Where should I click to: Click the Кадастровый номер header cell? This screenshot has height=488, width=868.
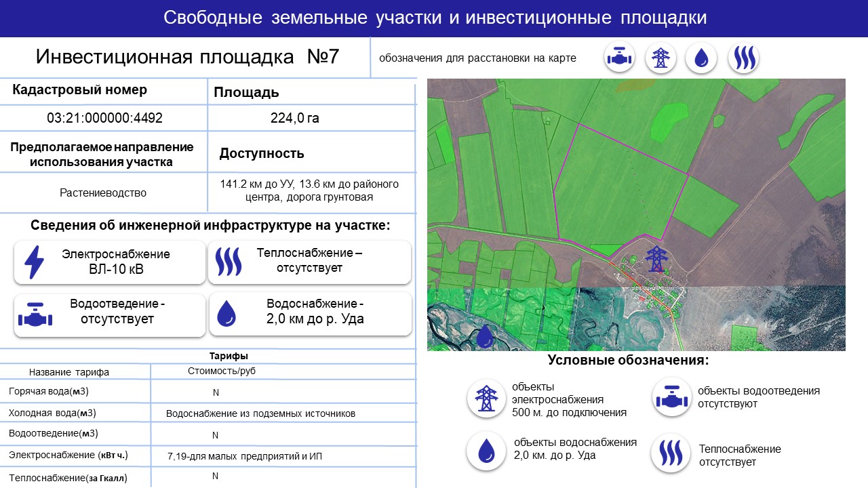[x=80, y=90]
